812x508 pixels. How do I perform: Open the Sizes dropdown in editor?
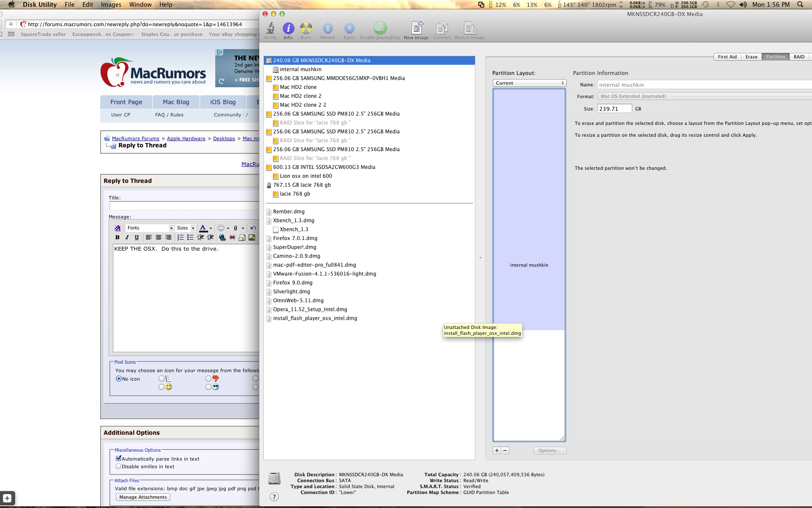tap(186, 228)
